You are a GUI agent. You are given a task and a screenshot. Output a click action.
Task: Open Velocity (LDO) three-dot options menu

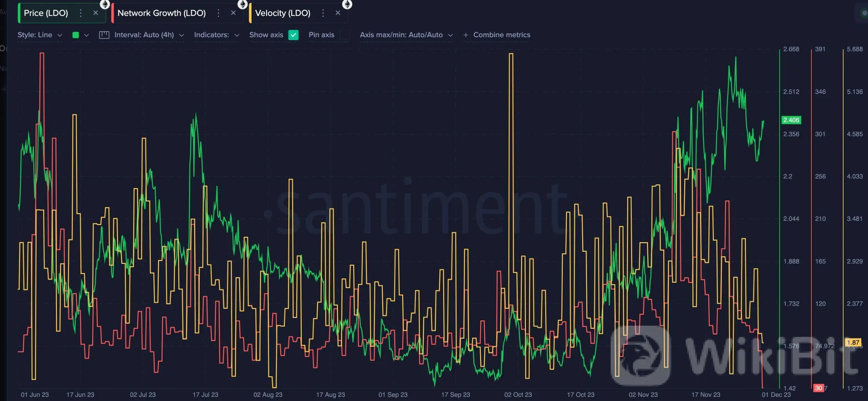pos(323,13)
